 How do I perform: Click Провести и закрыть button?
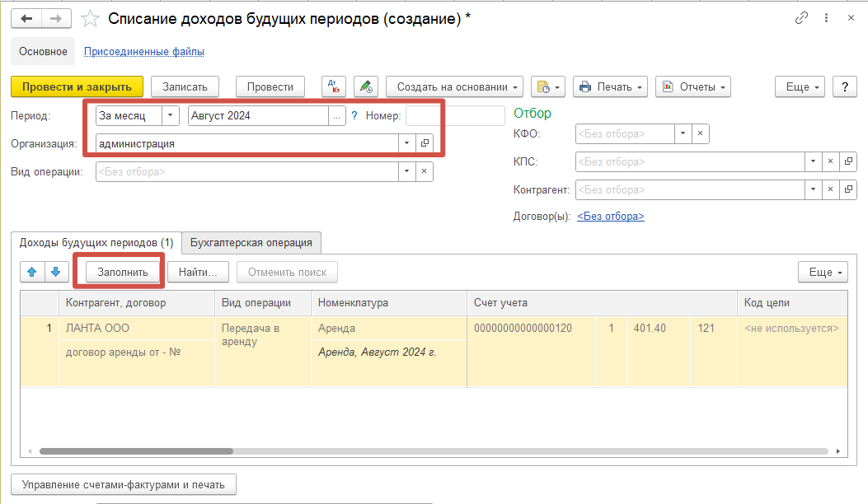pyautogui.click(x=77, y=86)
